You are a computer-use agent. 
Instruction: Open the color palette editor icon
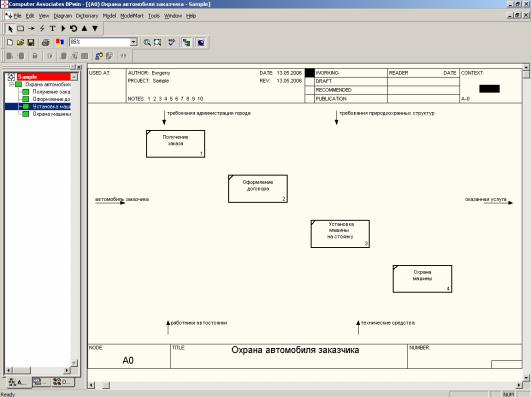[x=60, y=42]
